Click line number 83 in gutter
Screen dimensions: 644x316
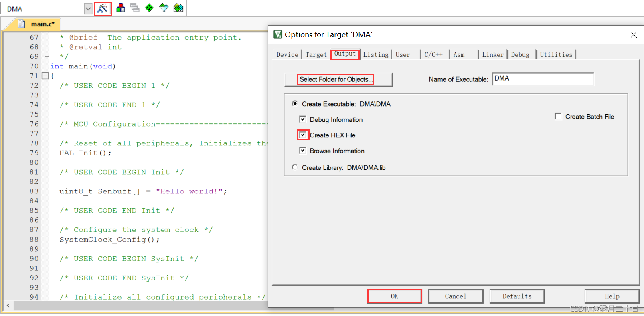tap(34, 191)
